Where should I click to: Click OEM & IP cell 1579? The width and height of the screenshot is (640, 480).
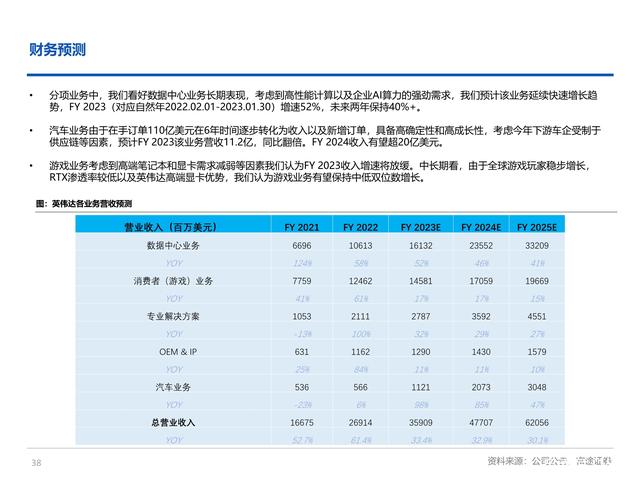(x=537, y=352)
